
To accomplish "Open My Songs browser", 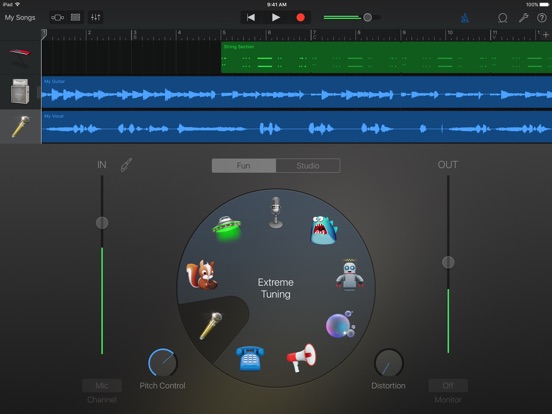I will click(x=20, y=17).
